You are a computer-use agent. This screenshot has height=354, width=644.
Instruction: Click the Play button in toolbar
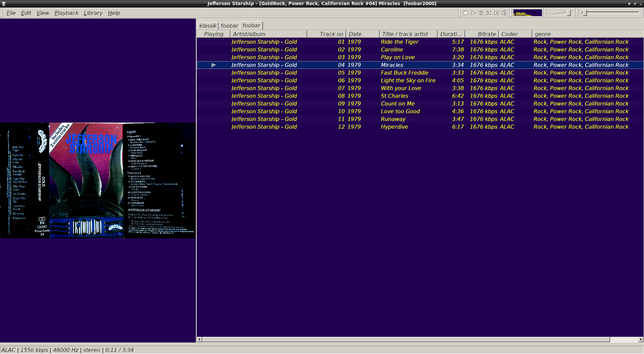pos(473,13)
